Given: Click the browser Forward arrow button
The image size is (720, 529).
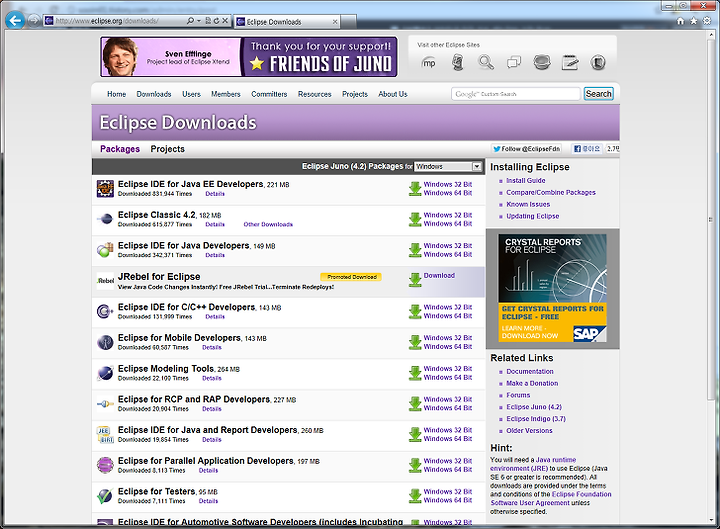Looking at the screenshot, I should coord(34,21).
